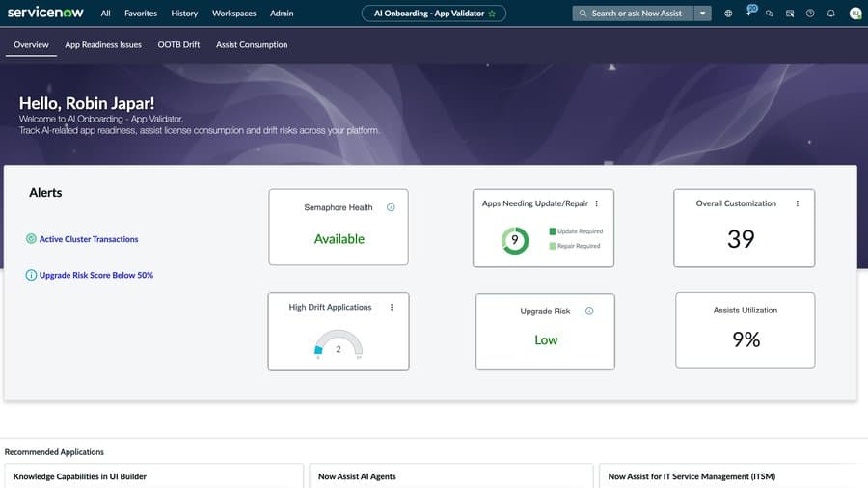This screenshot has width=868, height=488.
Task: Click the Overall Customization value 39
Action: (x=741, y=239)
